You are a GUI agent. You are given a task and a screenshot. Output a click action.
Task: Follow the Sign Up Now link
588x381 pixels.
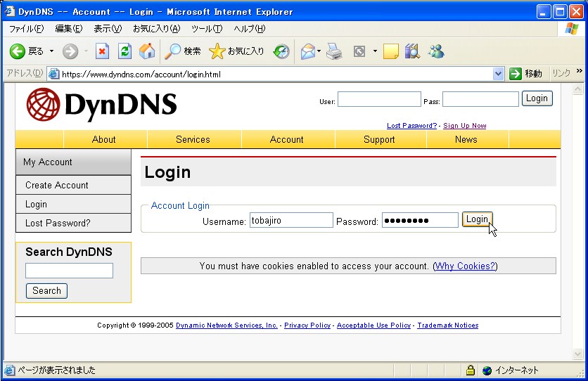(465, 126)
